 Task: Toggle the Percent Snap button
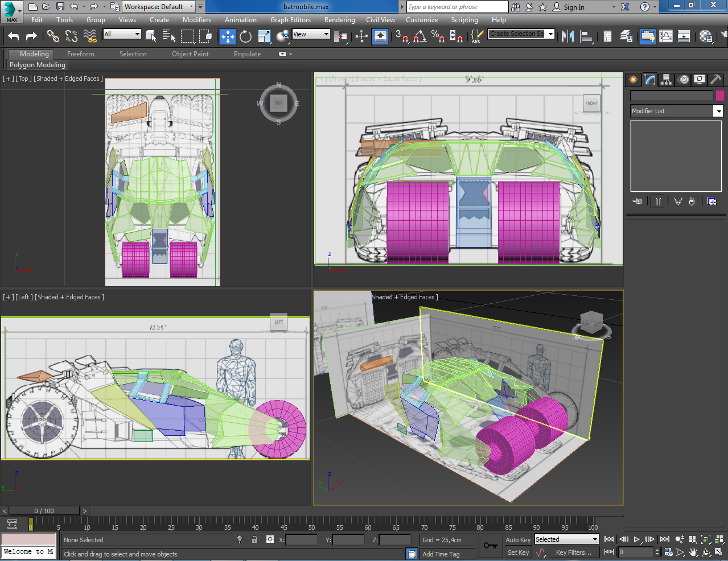pyautogui.click(x=438, y=36)
